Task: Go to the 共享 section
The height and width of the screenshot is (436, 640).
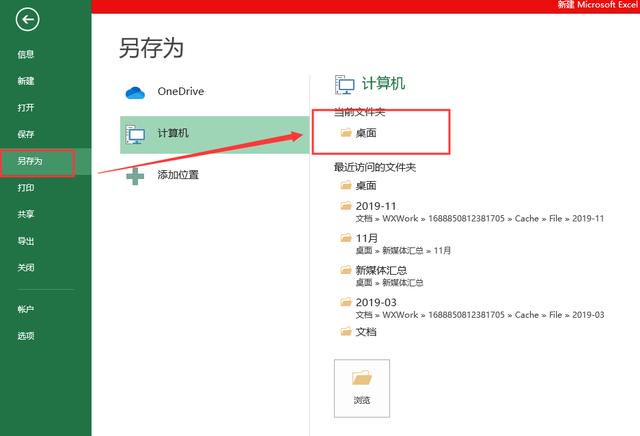Action: tap(25, 214)
